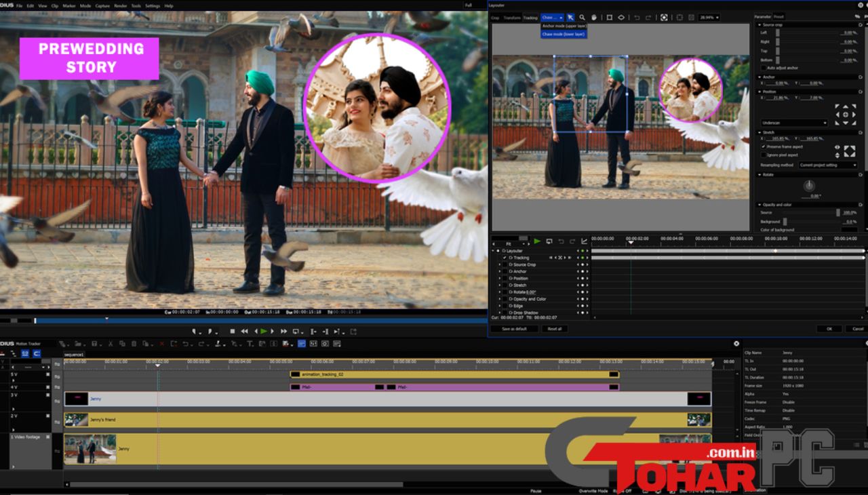Click the center/fit layout icon in Layouter toolbar

click(x=664, y=18)
